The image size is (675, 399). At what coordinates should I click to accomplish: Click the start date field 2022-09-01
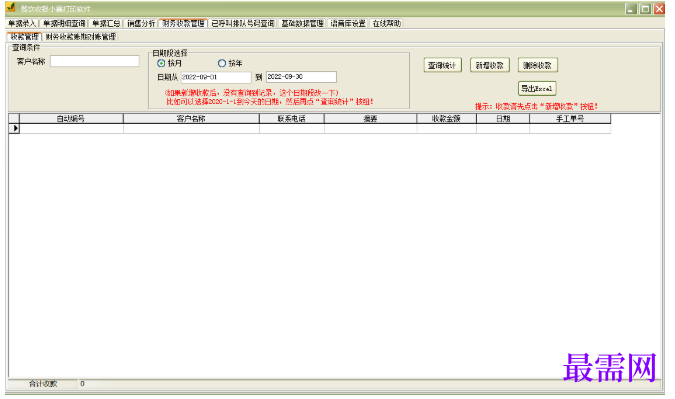tap(216, 77)
